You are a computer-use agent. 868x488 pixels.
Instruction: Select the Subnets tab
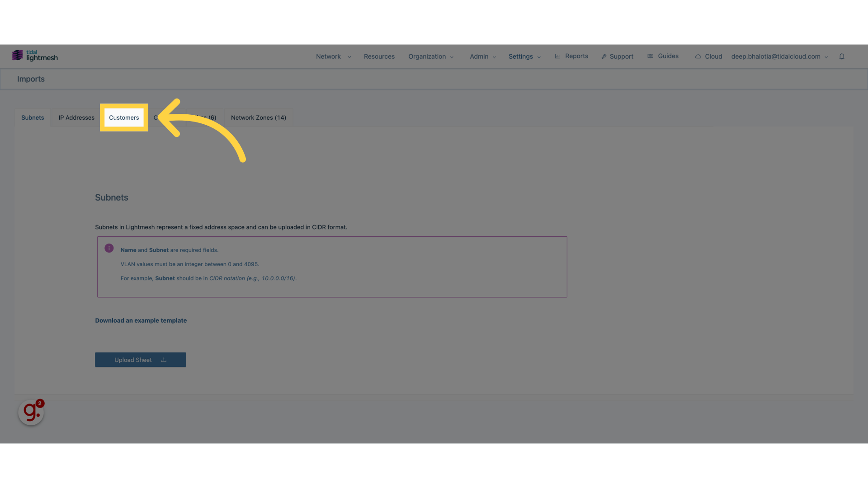(x=32, y=117)
